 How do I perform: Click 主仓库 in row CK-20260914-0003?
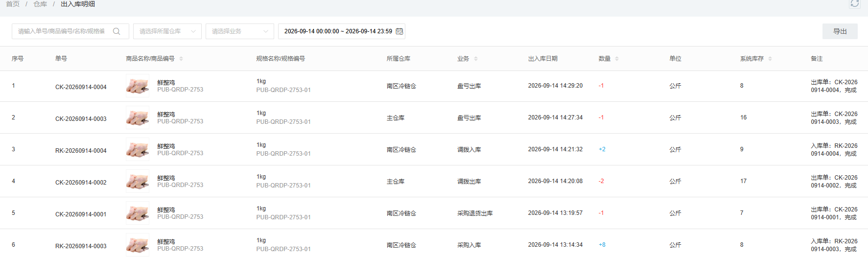396,118
